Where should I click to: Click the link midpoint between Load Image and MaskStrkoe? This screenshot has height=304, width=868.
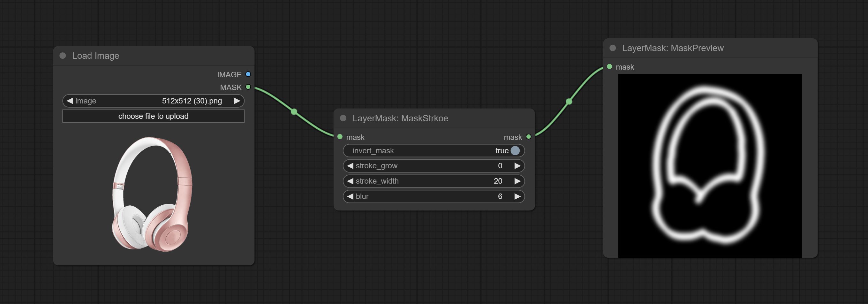tap(294, 111)
